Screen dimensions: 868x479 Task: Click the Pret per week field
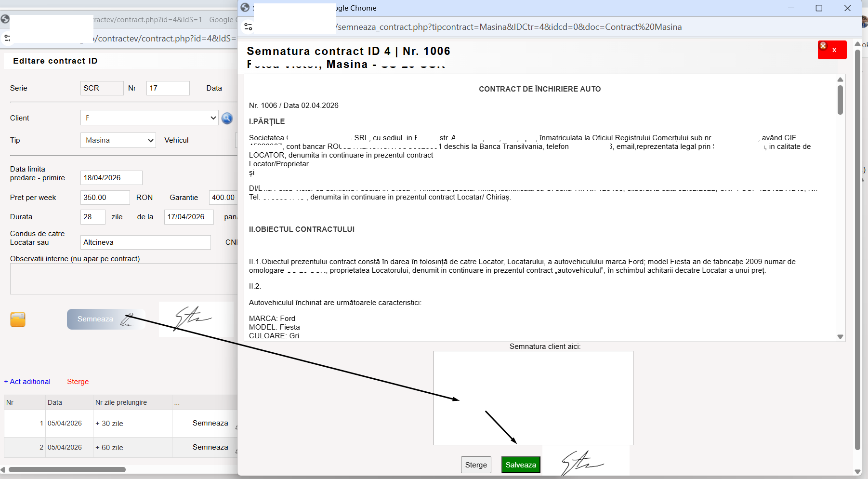point(105,198)
